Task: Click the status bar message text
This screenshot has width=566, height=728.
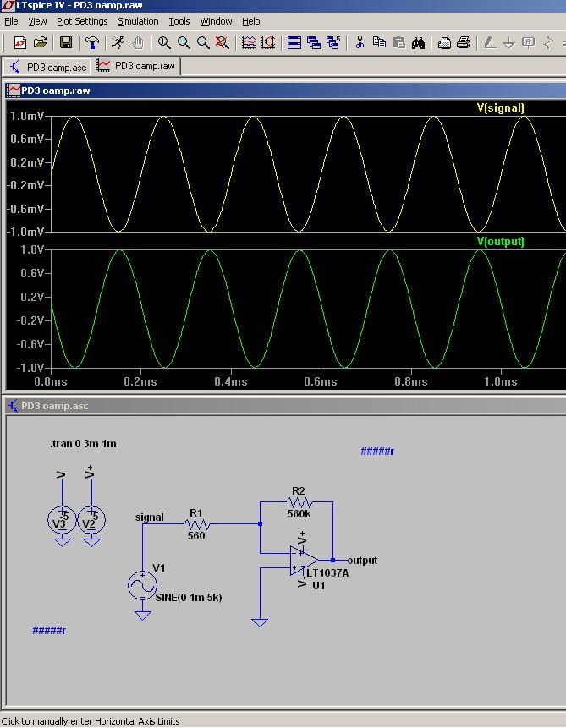Action: pos(91,721)
